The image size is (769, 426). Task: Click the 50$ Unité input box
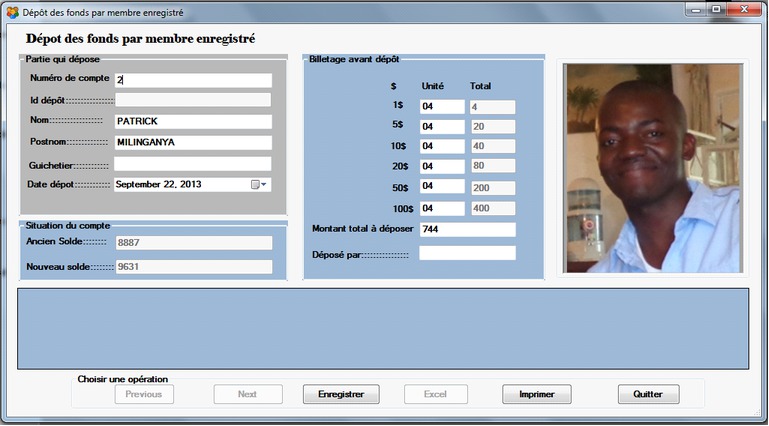442,186
